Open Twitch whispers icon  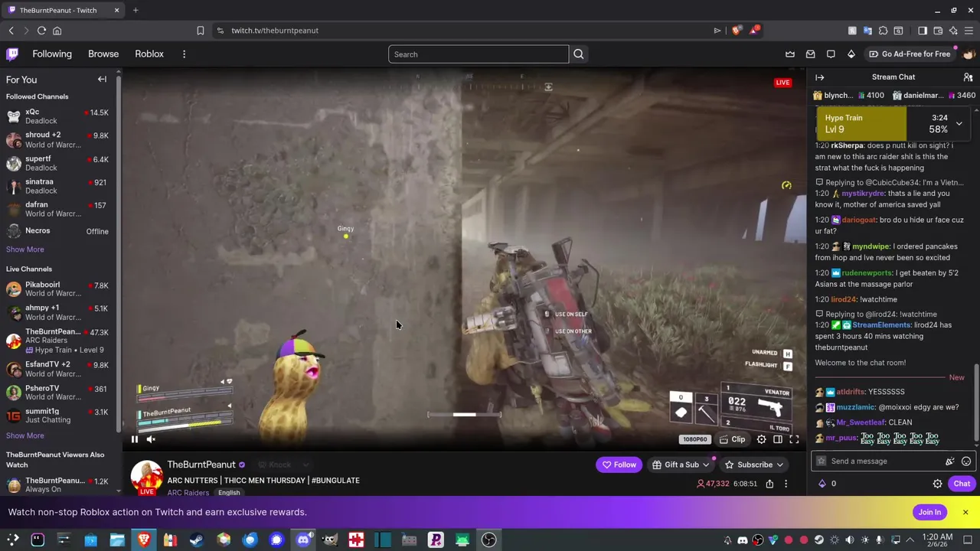tap(831, 54)
